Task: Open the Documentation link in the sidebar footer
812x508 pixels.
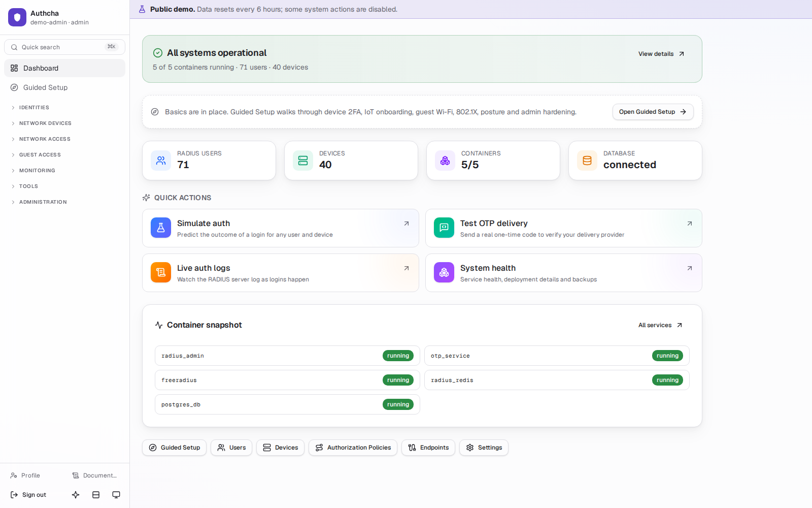Action: coord(95,475)
